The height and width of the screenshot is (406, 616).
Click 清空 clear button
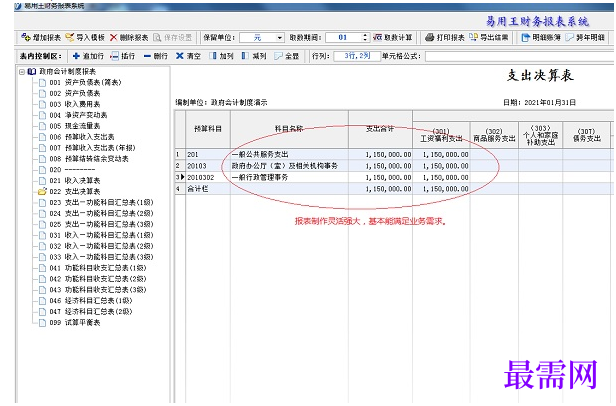pyautogui.click(x=188, y=56)
